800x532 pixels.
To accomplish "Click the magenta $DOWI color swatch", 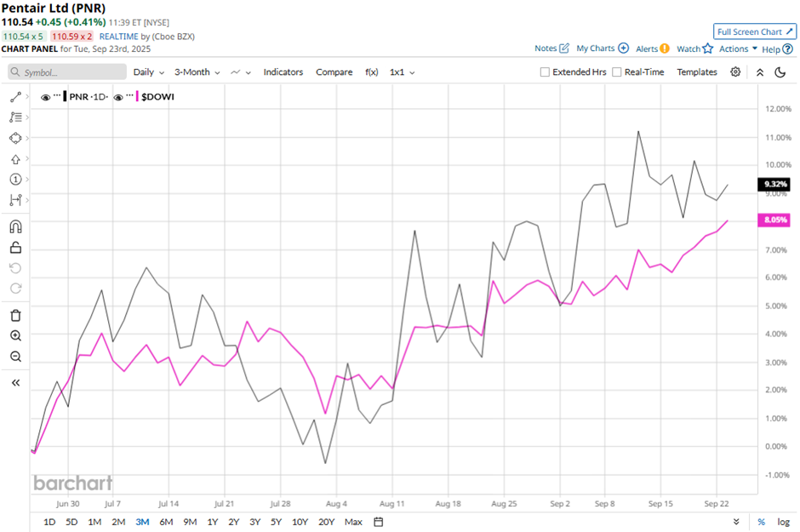I will pos(137,96).
